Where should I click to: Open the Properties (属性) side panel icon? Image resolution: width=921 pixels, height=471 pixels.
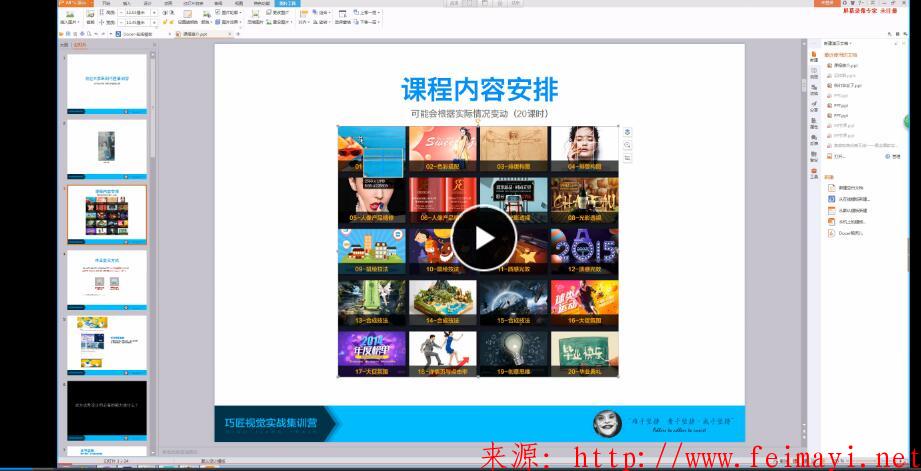pos(814,125)
